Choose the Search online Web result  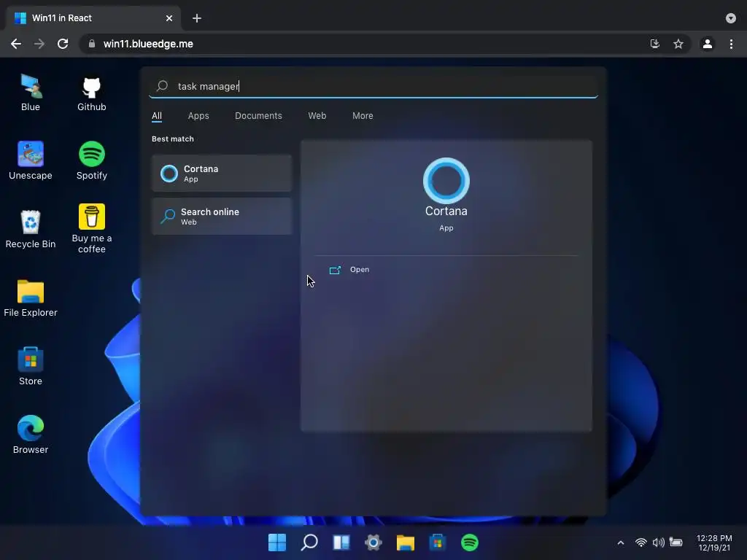pyautogui.click(x=222, y=216)
